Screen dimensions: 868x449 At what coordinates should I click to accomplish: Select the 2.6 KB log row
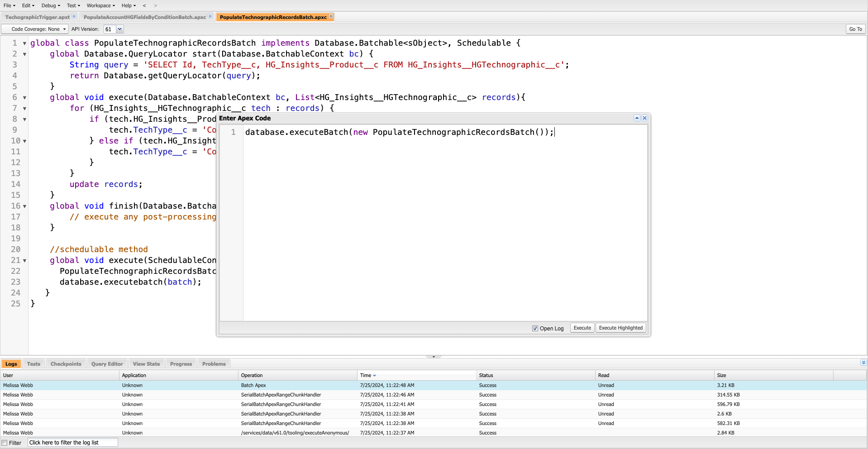(434, 414)
